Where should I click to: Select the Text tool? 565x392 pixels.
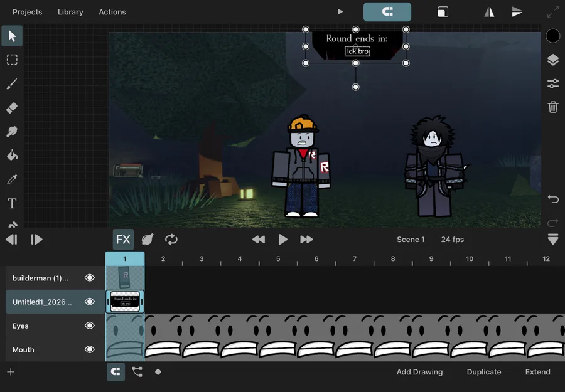tap(12, 203)
